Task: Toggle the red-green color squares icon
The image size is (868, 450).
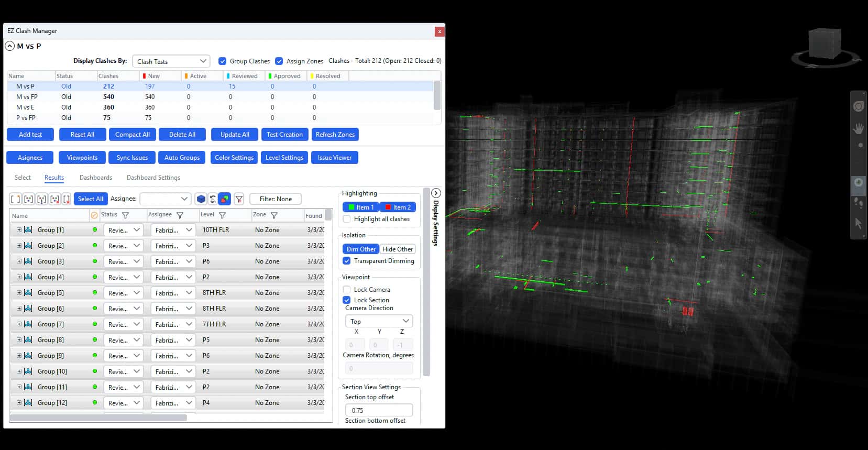Action: pos(224,199)
